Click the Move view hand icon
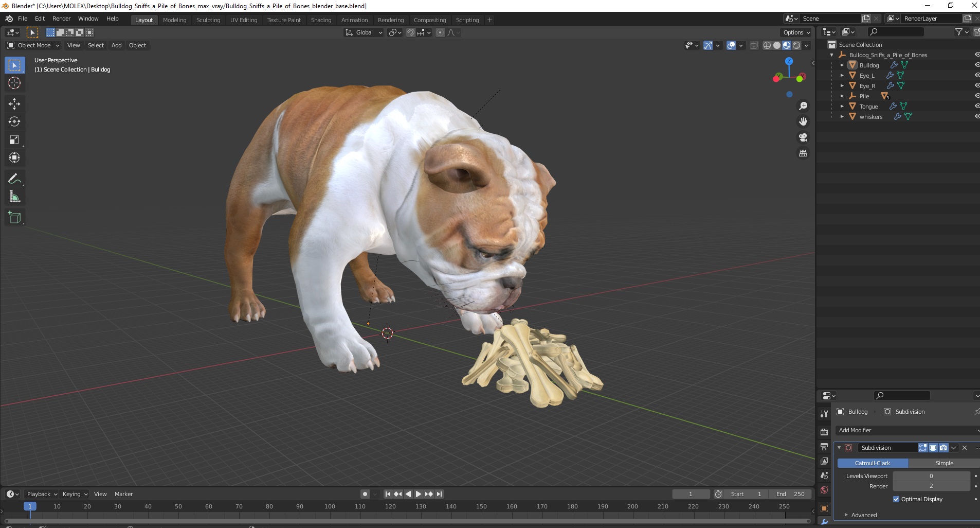 803,121
